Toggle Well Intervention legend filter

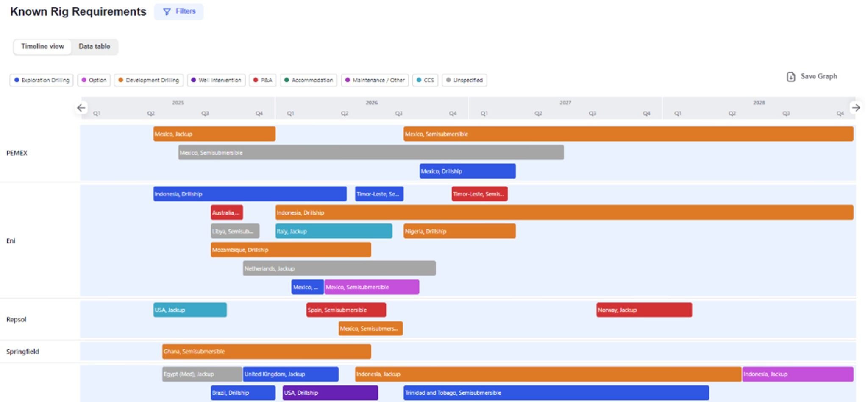216,80
